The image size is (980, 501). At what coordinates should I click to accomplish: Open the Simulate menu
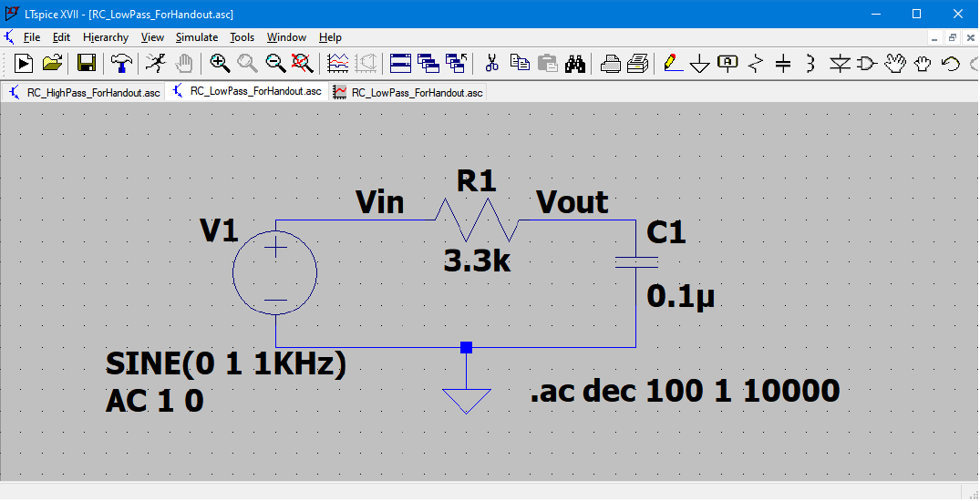[x=197, y=37]
